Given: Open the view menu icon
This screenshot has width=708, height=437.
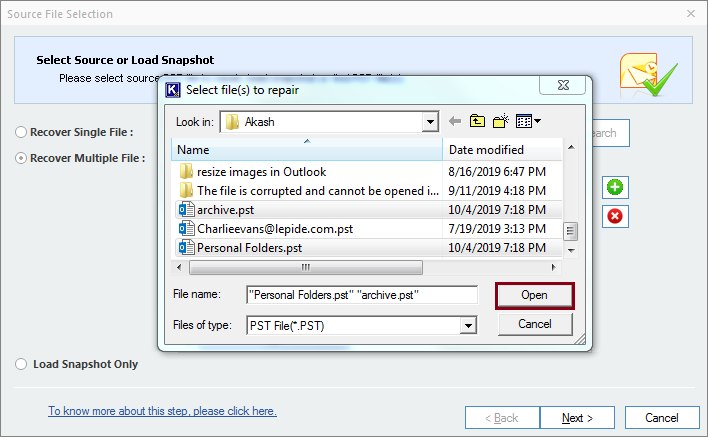Looking at the screenshot, I should 527,122.
